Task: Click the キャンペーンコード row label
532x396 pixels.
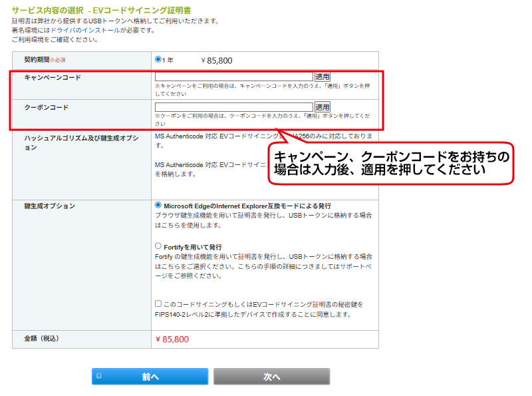Action: (53, 78)
